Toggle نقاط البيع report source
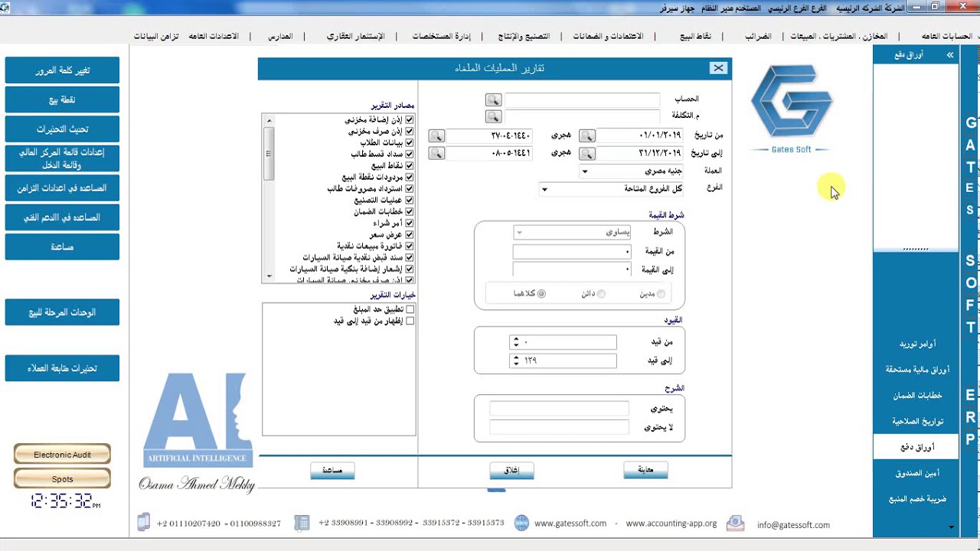Image resolution: width=980 pixels, height=551 pixels. 410,166
